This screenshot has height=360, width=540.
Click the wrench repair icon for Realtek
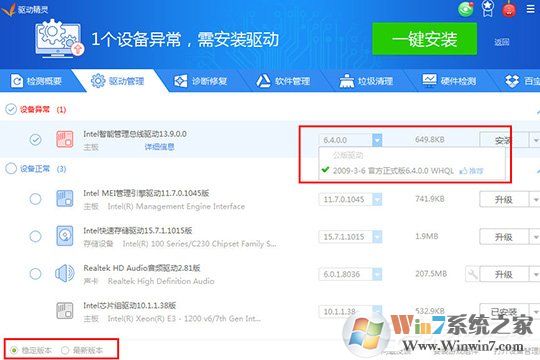coord(472,274)
